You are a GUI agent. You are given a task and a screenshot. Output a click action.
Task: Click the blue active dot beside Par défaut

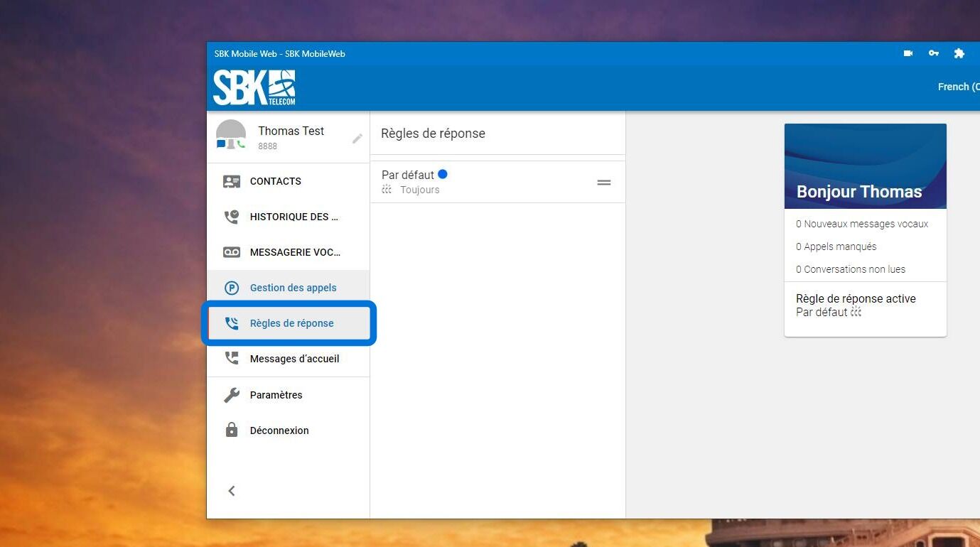(443, 174)
